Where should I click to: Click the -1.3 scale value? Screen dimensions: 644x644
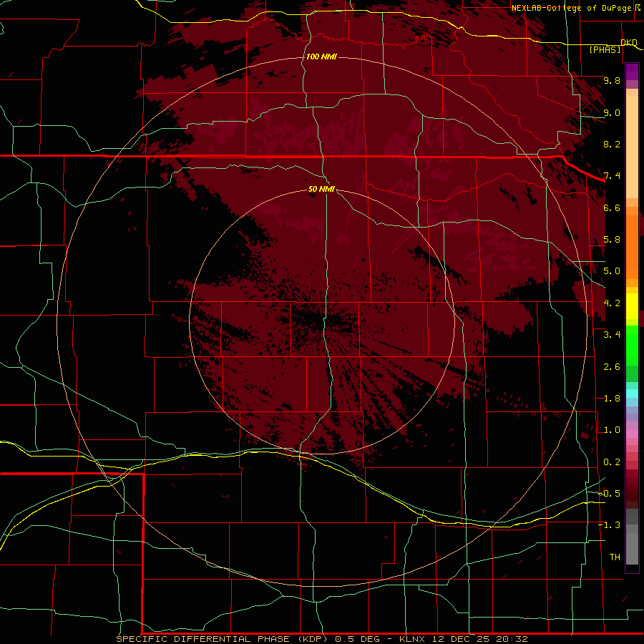[x=609, y=525]
